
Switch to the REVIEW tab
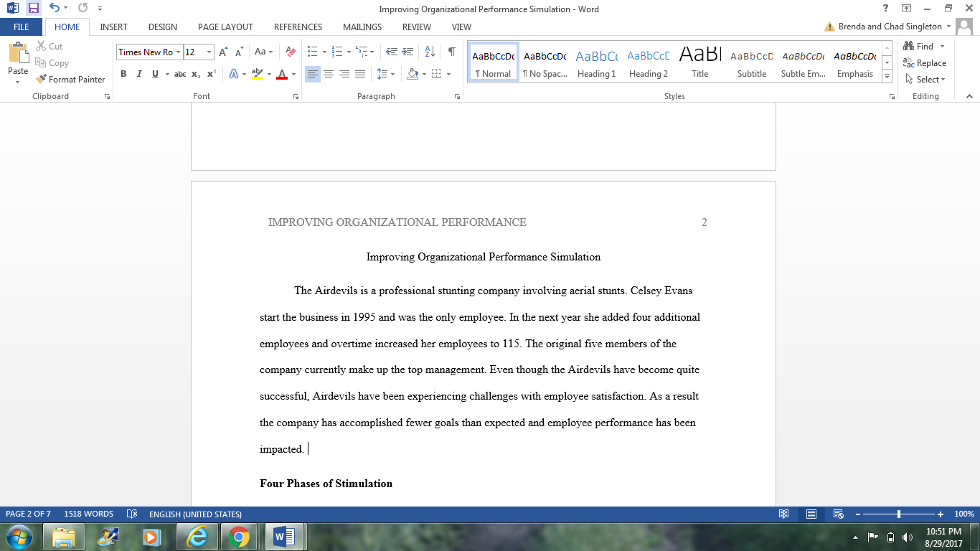pyautogui.click(x=416, y=27)
